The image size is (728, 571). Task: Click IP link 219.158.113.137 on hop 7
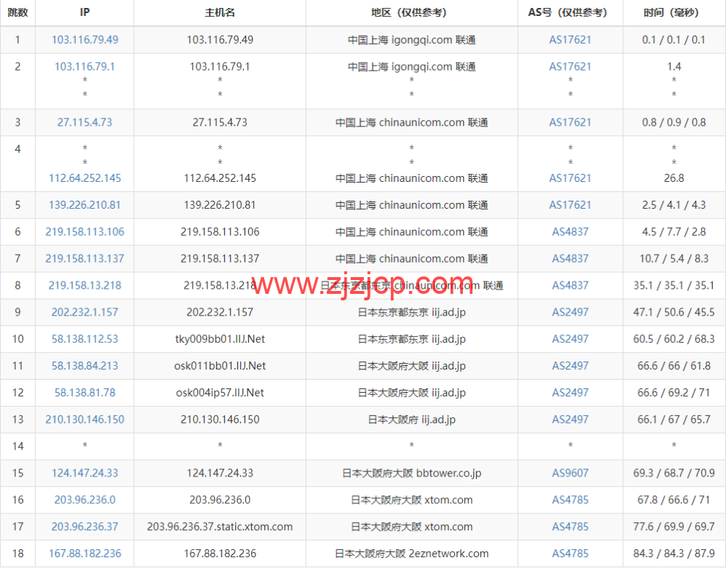click(x=84, y=258)
